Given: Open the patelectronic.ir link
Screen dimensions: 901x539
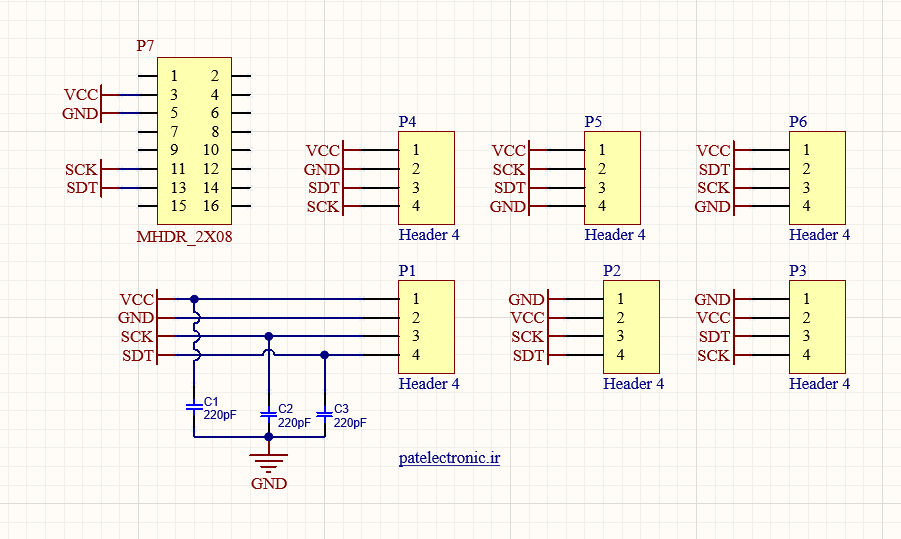Looking at the screenshot, I should coord(449,458).
